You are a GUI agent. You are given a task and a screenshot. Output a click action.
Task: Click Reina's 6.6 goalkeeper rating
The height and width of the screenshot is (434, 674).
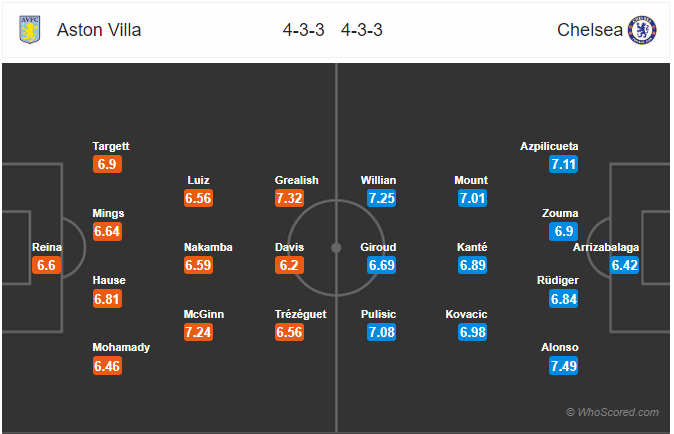tap(46, 265)
